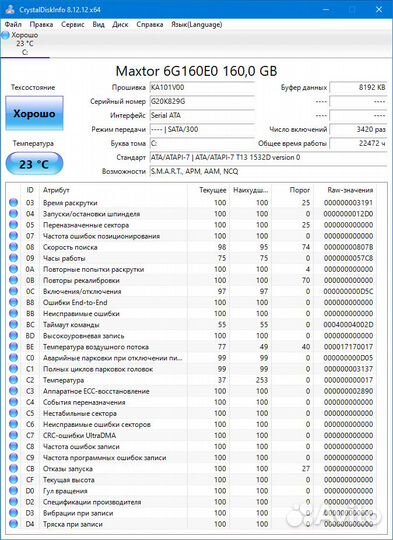Click status icon for C7 CRC-ошибки UltraDMA

click(13, 435)
